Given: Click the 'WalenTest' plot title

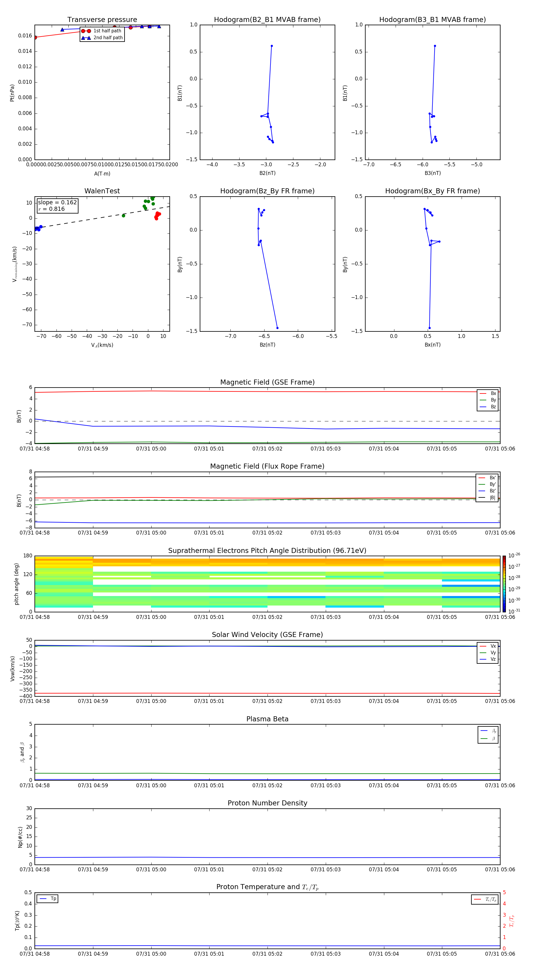Looking at the screenshot, I should coord(102,191).
